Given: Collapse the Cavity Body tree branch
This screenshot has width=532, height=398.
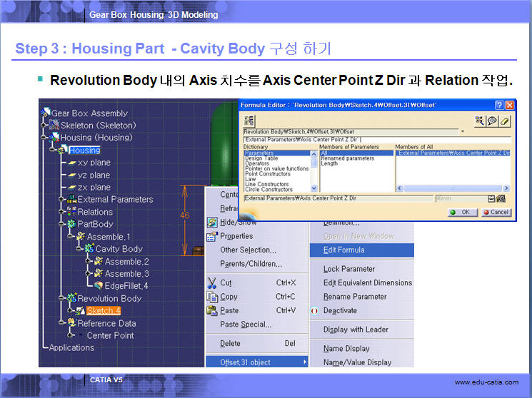Looking at the screenshot, I should [79, 249].
